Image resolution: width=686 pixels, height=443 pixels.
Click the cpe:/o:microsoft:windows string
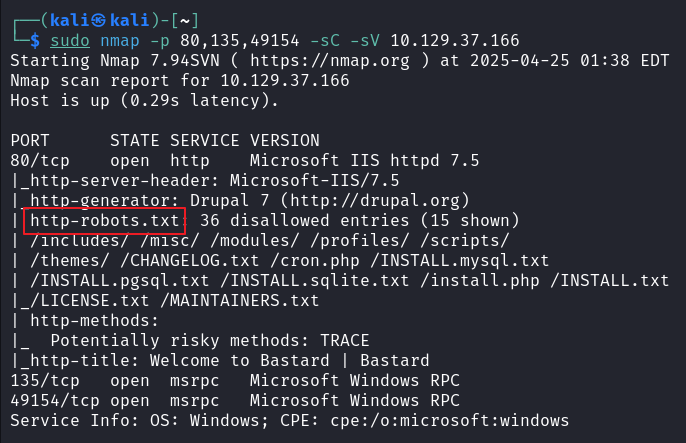pos(450,421)
